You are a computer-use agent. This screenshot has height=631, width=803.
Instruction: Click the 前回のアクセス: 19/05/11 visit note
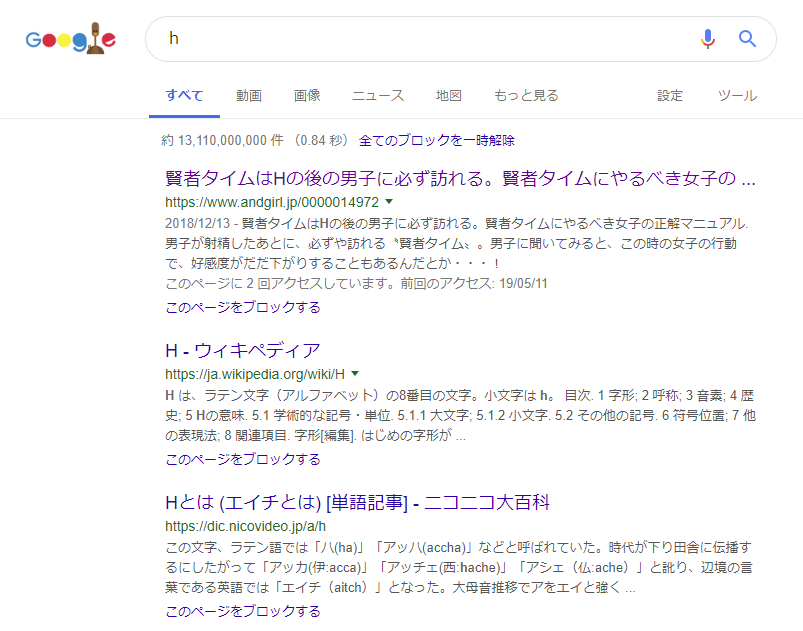point(474,283)
